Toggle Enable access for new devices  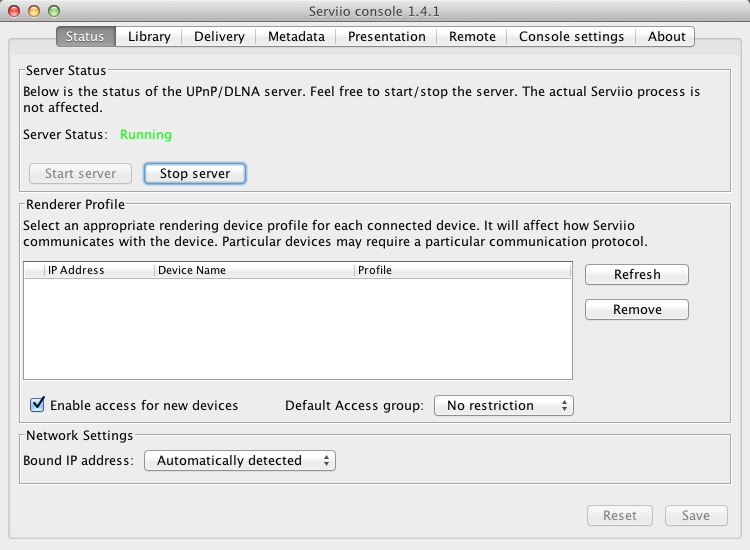coord(38,405)
